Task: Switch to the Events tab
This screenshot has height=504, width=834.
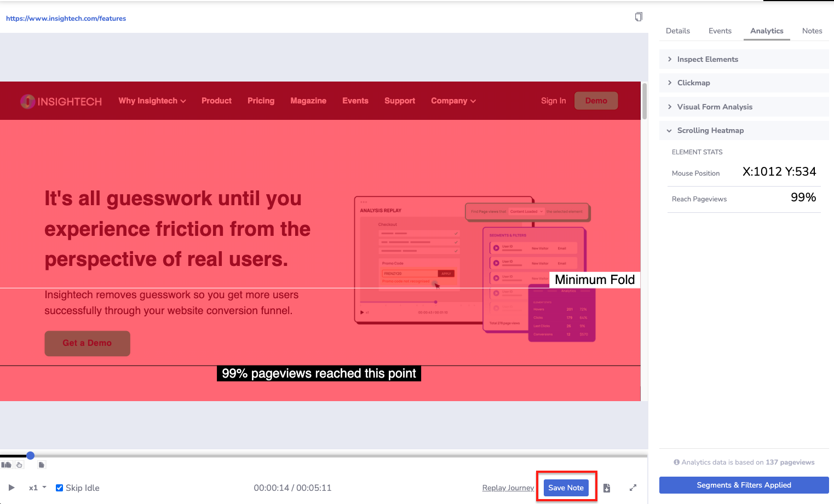Action: [720, 31]
